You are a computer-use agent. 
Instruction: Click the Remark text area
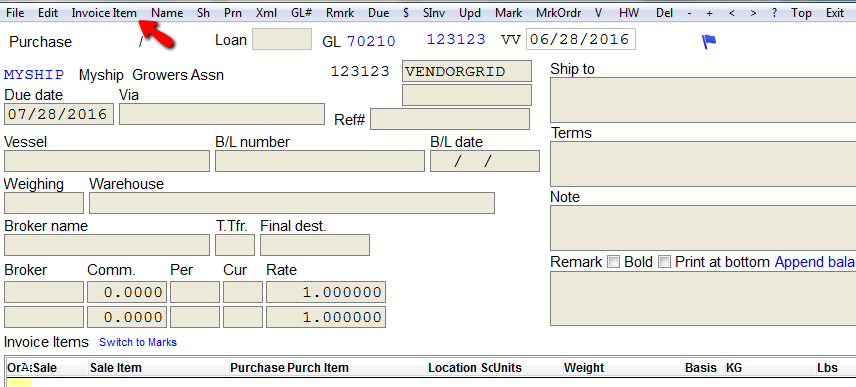coord(703,298)
